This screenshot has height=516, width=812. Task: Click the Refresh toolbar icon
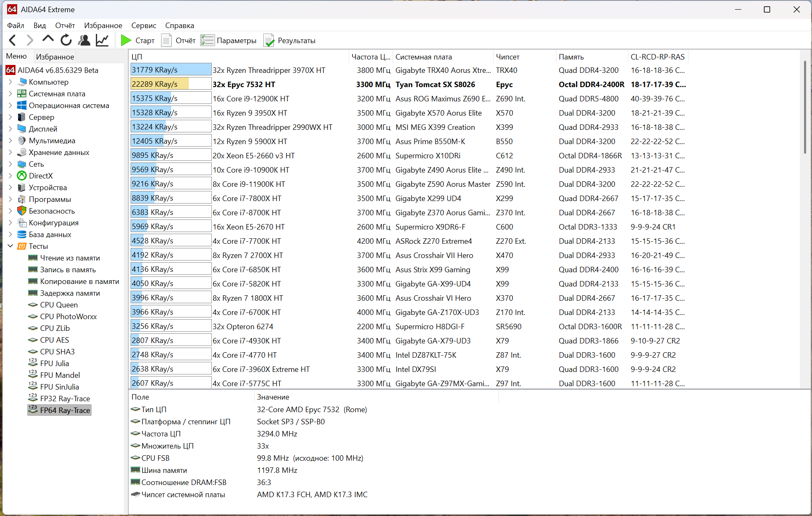(66, 41)
